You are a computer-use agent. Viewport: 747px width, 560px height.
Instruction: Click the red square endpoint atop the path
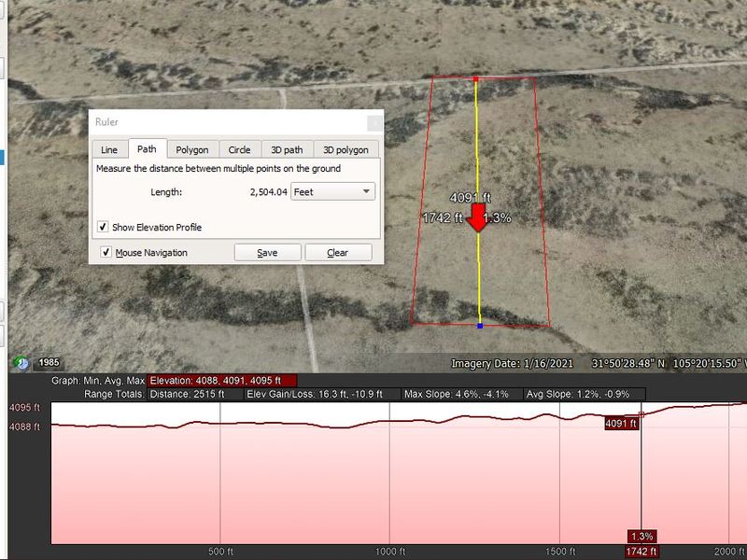click(476, 78)
